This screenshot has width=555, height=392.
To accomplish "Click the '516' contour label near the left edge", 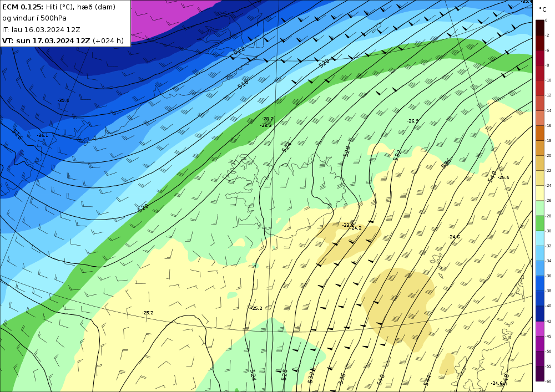I will (x=17, y=134).
